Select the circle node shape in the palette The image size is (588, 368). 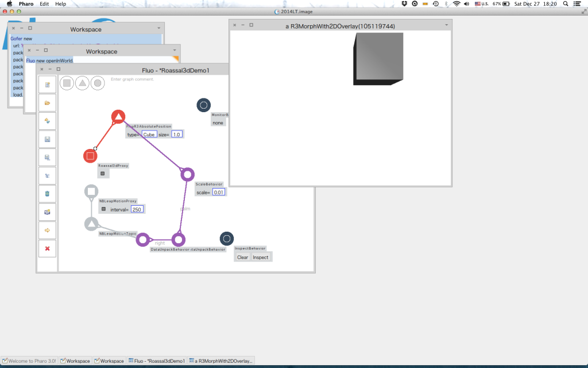click(98, 83)
